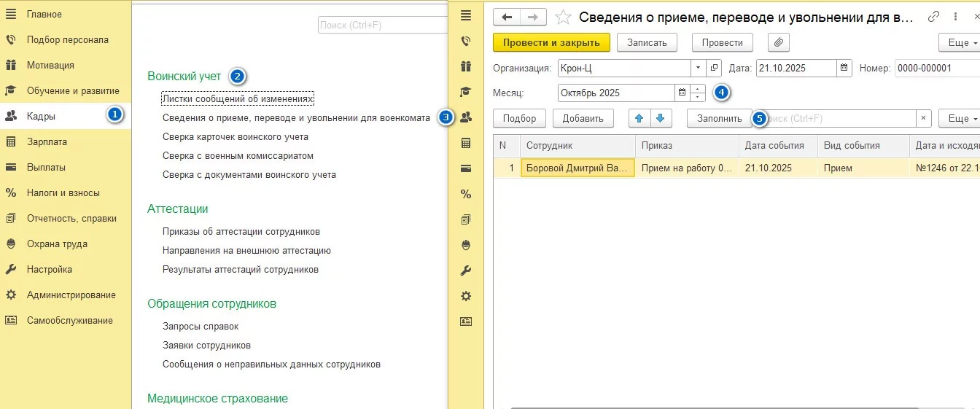This screenshot has width=980, height=409.
Task: Open the wrench settings icon in collapsed sidebar
Action: coord(466,270)
